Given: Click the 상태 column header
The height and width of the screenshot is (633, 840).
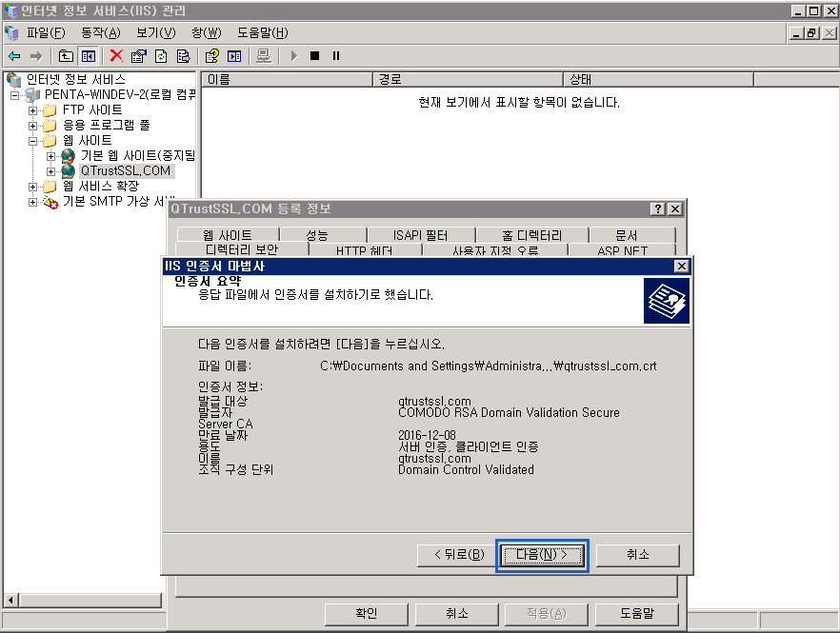Looking at the screenshot, I should tap(659, 80).
